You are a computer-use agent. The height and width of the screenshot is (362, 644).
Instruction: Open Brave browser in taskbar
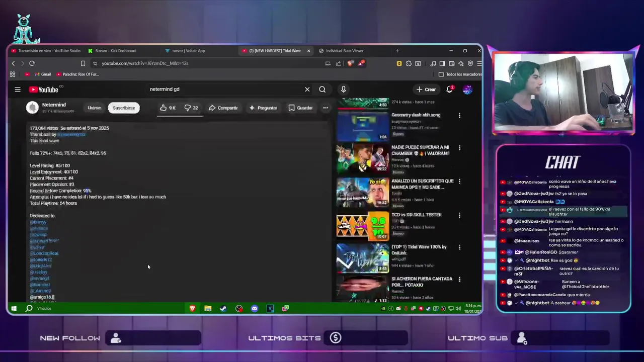pos(192,308)
